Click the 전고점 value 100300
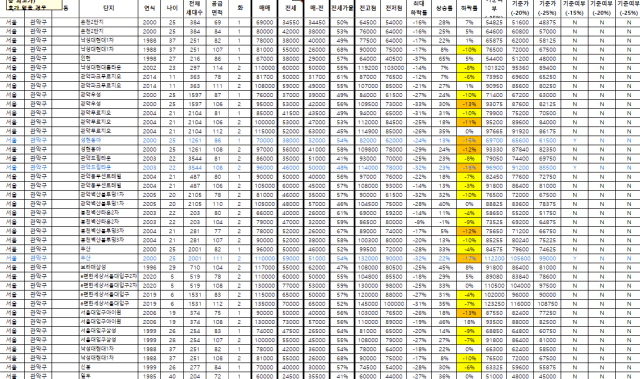Screen dimensions: 640x379 [367, 240]
